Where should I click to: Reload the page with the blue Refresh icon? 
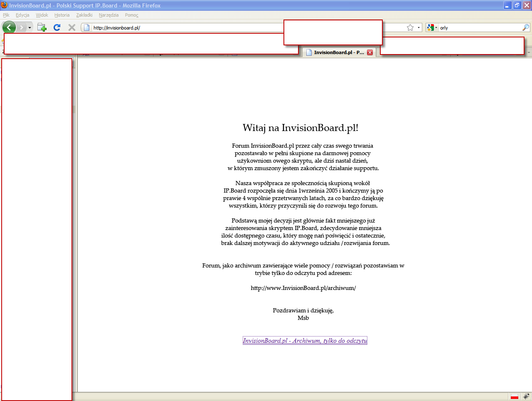pyautogui.click(x=57, y=27)
